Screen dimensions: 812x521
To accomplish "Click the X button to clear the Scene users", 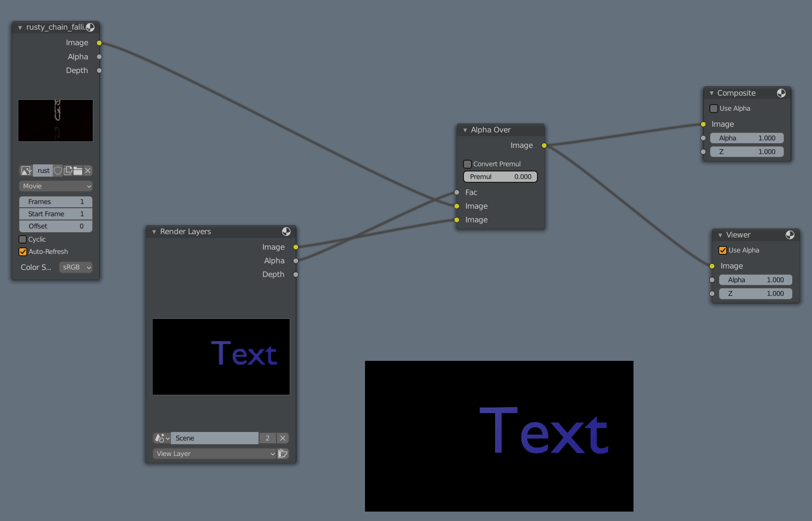I will tap(283, 438).
